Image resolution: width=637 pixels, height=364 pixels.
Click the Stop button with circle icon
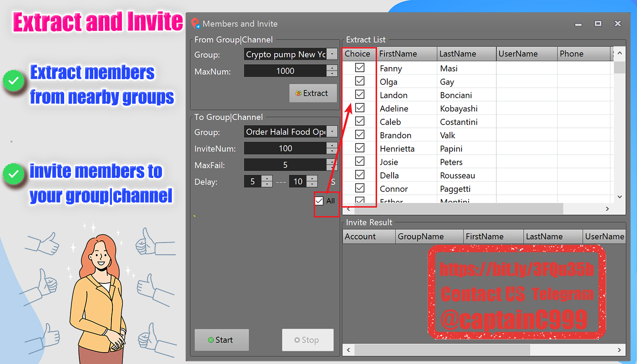(x=308, y=340)
